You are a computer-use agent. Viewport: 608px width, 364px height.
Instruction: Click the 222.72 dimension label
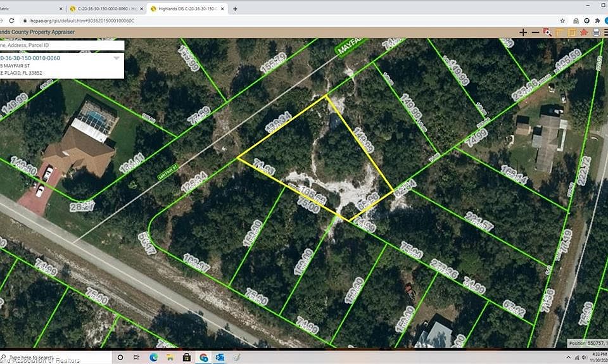click(583, 170)
